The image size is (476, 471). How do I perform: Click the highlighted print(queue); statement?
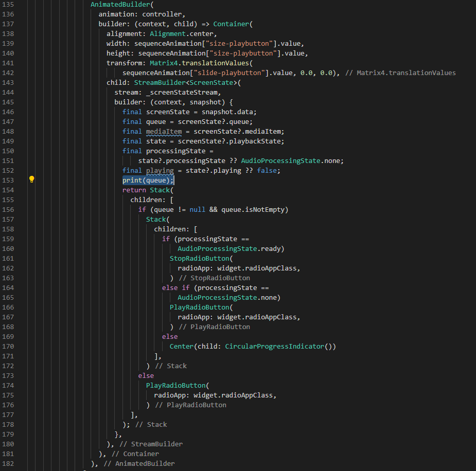148,180
